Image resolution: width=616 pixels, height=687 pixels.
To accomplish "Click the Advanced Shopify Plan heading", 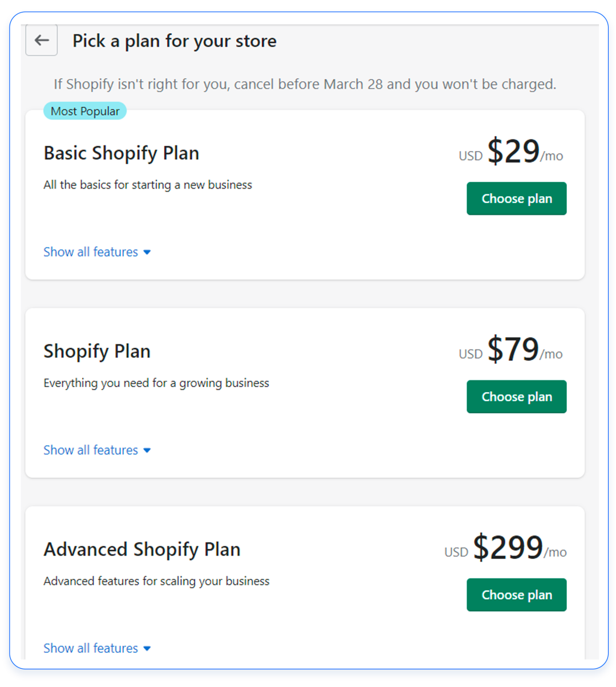I will point(142,550).
